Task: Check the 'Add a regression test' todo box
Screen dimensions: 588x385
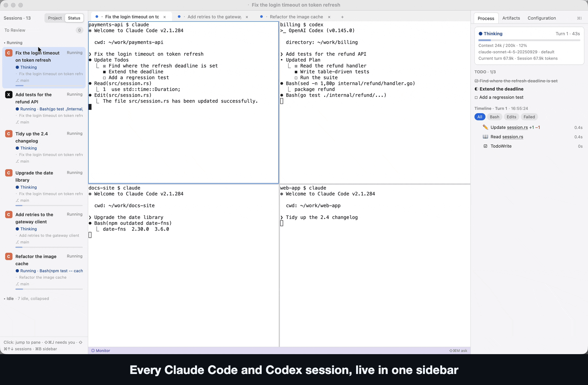Action: (476, 97)
